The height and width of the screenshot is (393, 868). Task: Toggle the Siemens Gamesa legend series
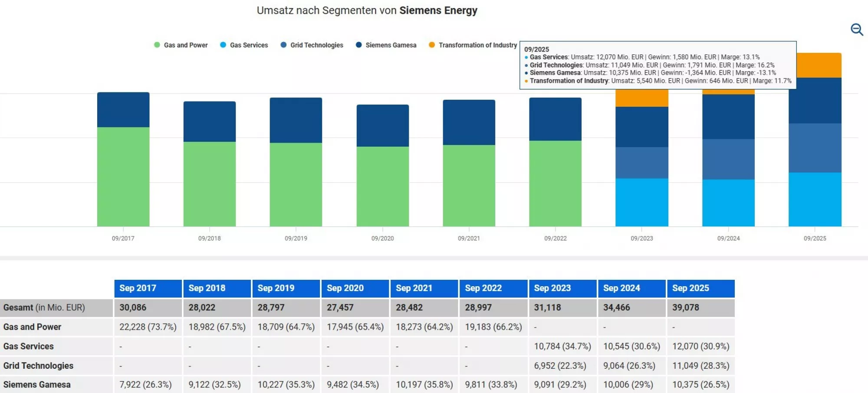click(386, 45)
